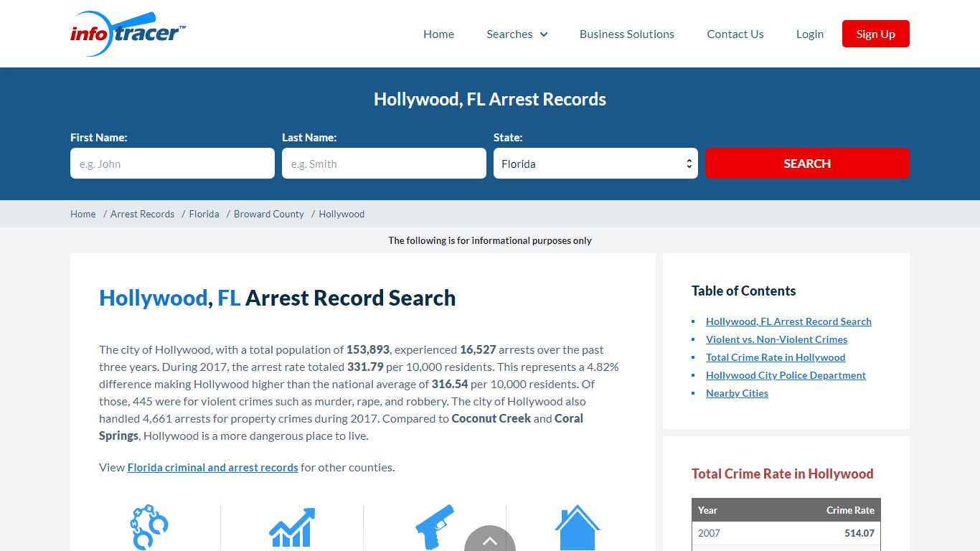Image resolution: width=980 pixels, height=551 pixels.
Task: Open Florida criminal and arrest records link
Action: (213, 467)
